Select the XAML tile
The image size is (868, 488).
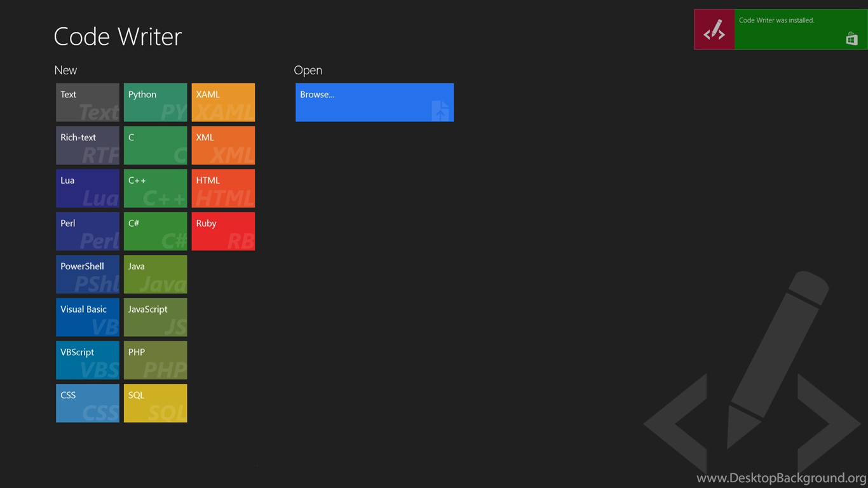[x=223, y=102]
